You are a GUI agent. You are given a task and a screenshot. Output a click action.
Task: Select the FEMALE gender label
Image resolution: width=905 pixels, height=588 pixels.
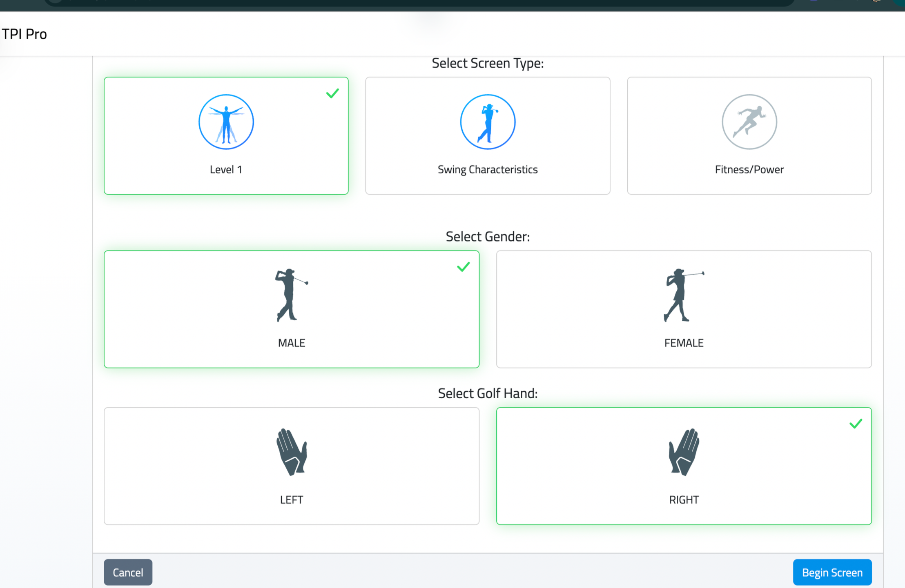(684, 343)
